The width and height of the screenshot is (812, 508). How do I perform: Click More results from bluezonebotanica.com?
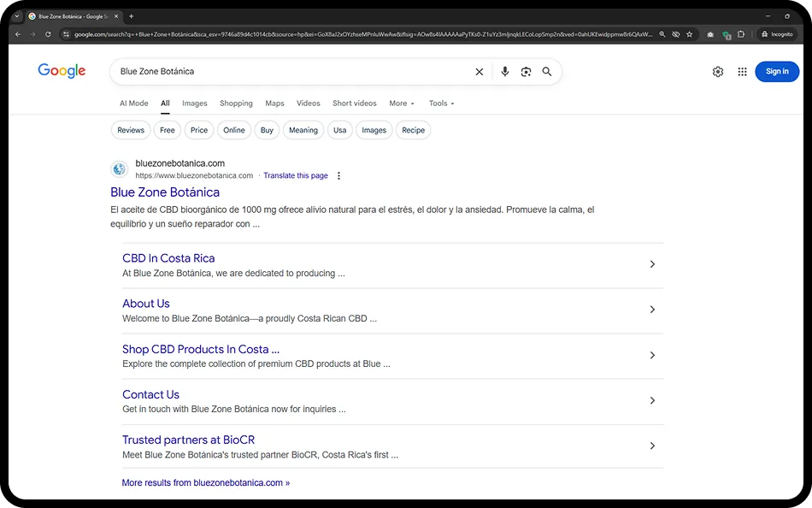click(x=206, y=482)
